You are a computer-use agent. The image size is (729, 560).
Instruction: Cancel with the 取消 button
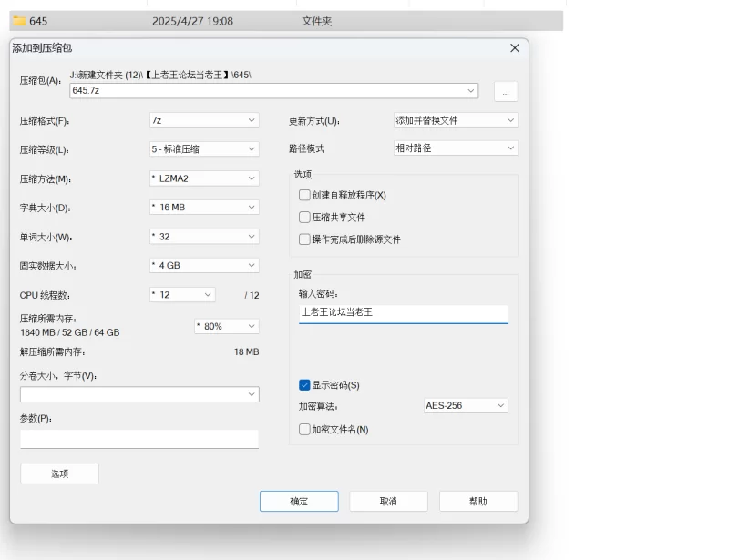388,501
